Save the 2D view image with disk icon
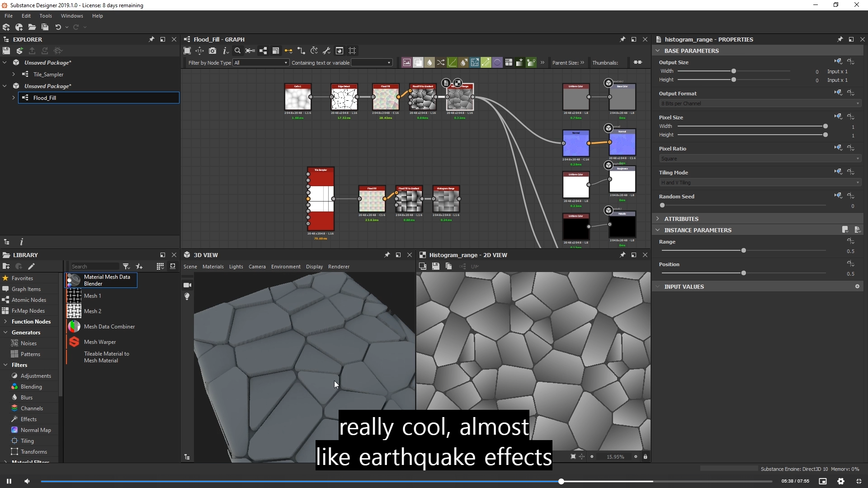 (x=435, y=266)
